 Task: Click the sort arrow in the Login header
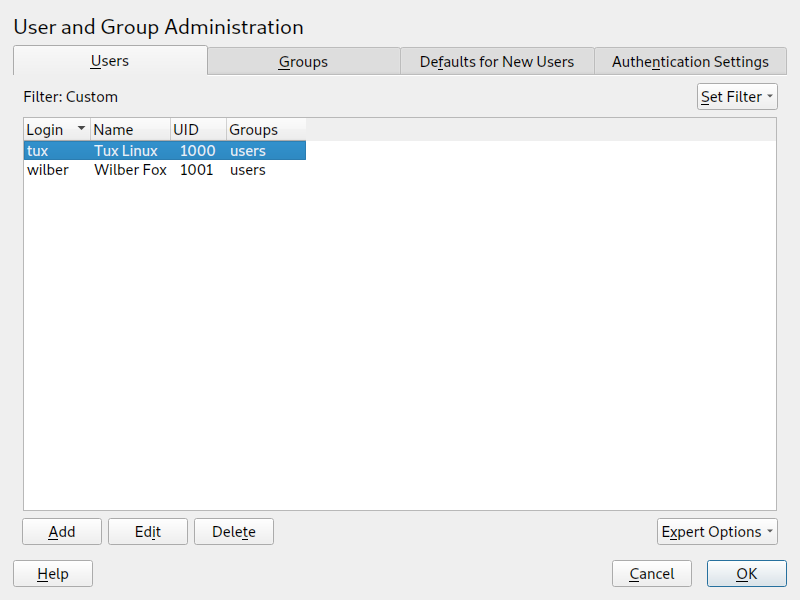click(x=81, y=129)
